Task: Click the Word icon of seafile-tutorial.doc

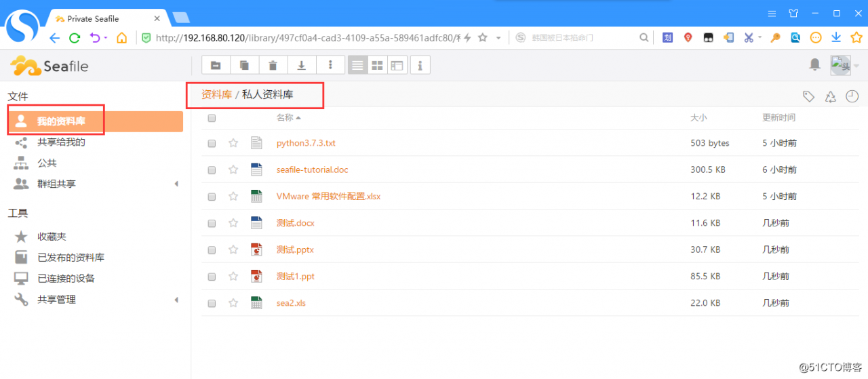Action: (x=256, y=169)
